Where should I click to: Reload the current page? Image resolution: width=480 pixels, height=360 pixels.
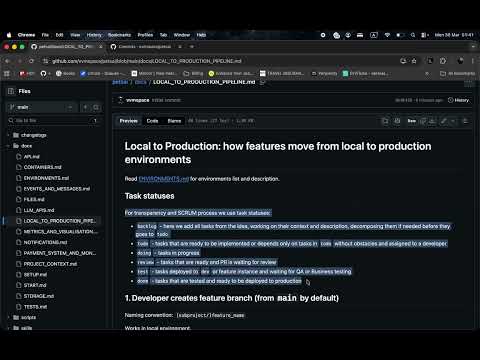tap(31, 61)
